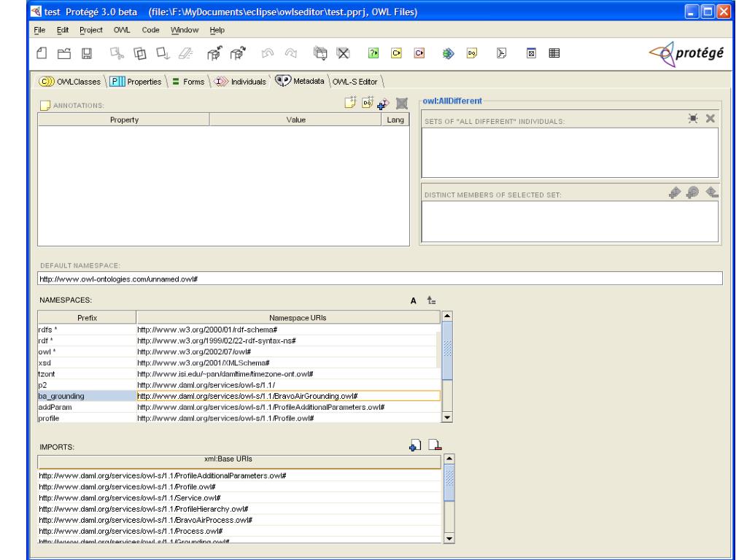Viewport: 747px width, 560px height.
Task: Click the green bug ontology test icon
Action: (x=449, y=53)
